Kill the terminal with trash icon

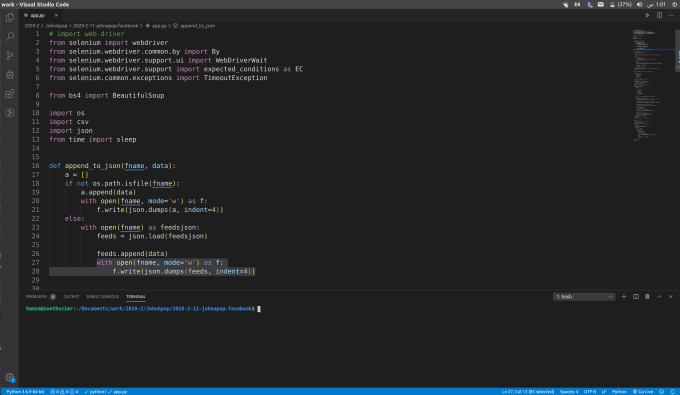pyautogui.click(x=647, y=297)
